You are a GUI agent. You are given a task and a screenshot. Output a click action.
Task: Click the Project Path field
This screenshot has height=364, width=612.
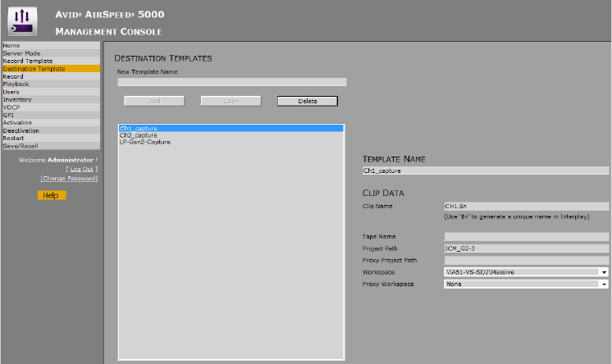(x=527, y=248)
